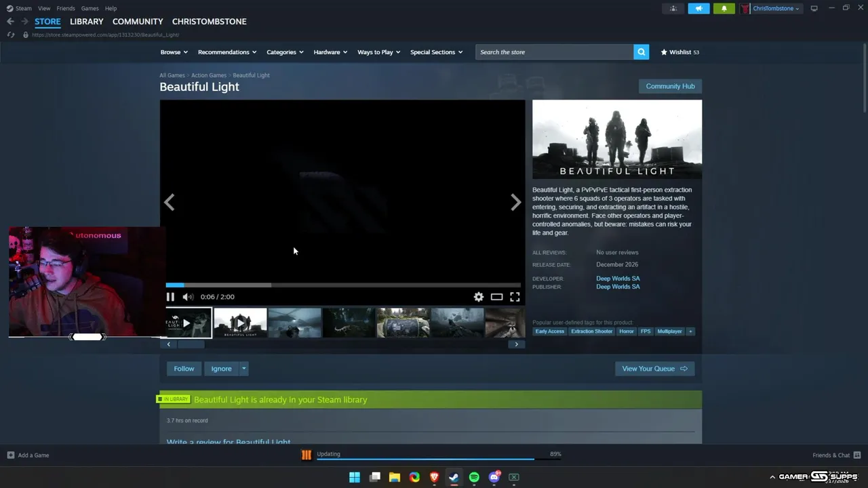Viewport: 868px width, 488px height.
Task: Select the Multiplayer tag
Action: (669, 331)
